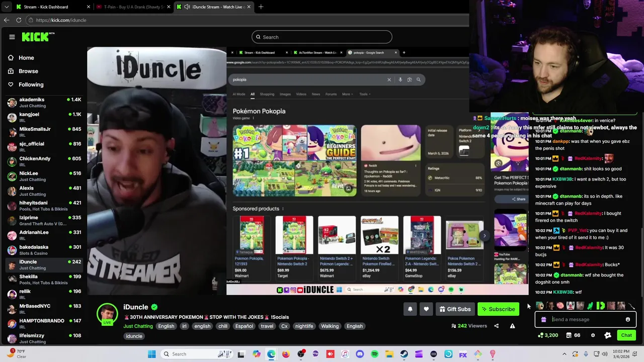Open ChickenAndy channel in sidebar

tap(44, 161)
